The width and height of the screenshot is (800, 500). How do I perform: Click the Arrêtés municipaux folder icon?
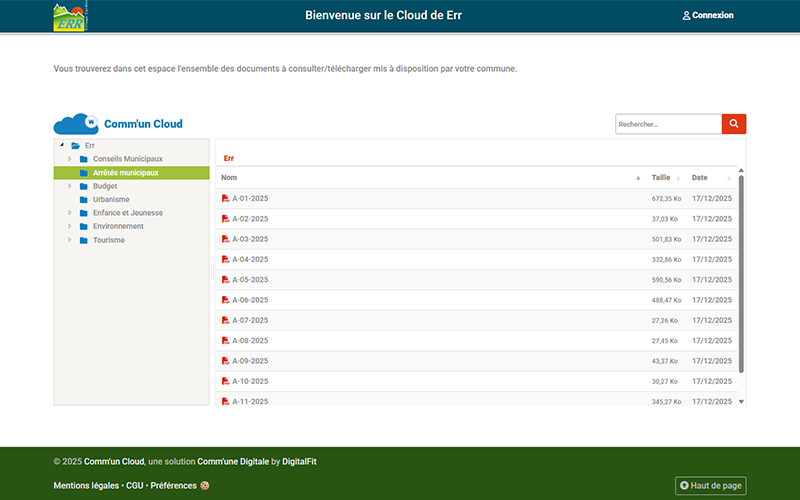coord(84,173)
